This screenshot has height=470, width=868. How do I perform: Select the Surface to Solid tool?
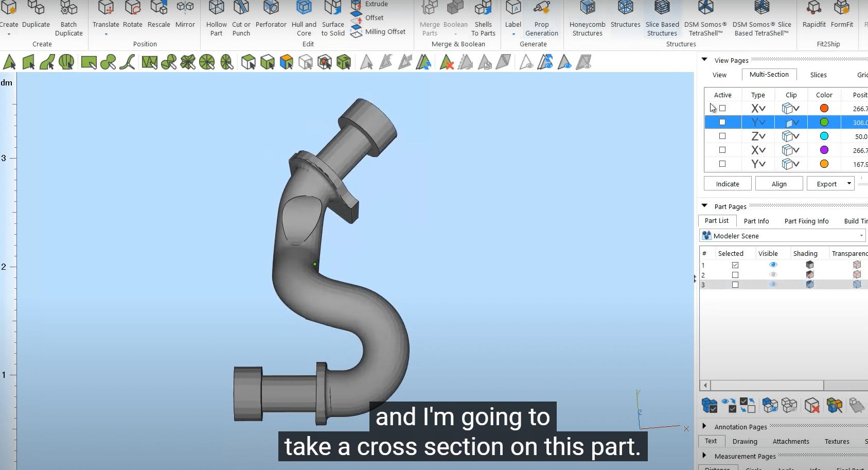tap(333, 9)
